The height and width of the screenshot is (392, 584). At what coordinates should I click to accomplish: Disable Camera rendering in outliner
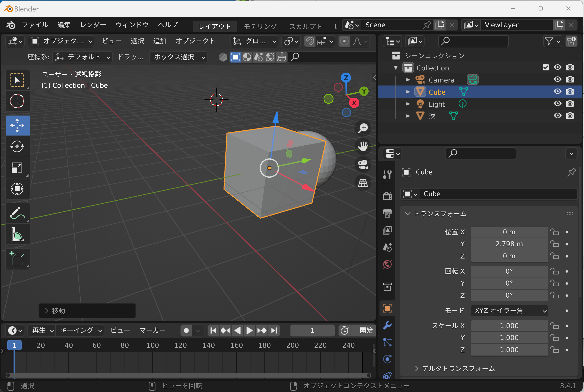pyautogui.click(x=570, y=79)
